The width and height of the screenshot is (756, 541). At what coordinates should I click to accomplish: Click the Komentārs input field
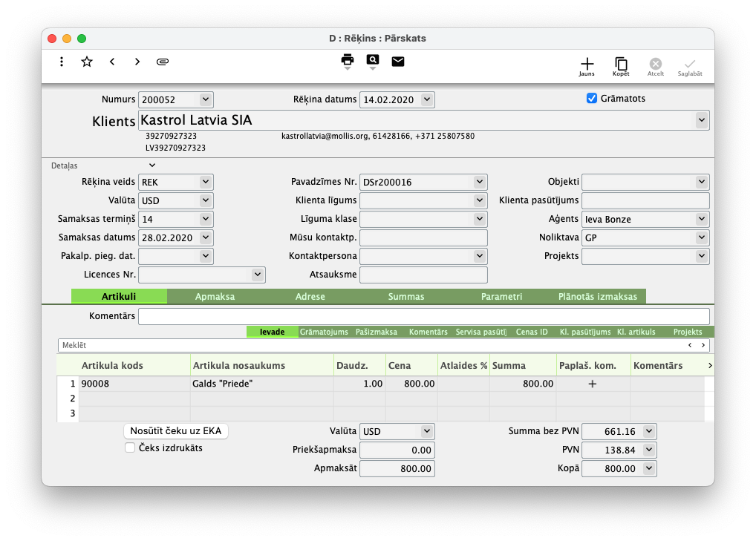pos(423,316)
